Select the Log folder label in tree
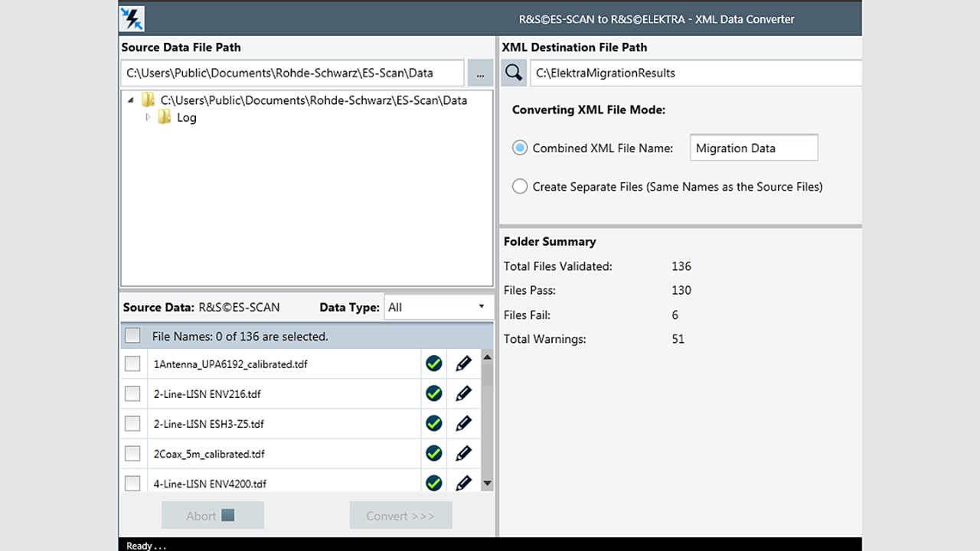 [187, 117]
